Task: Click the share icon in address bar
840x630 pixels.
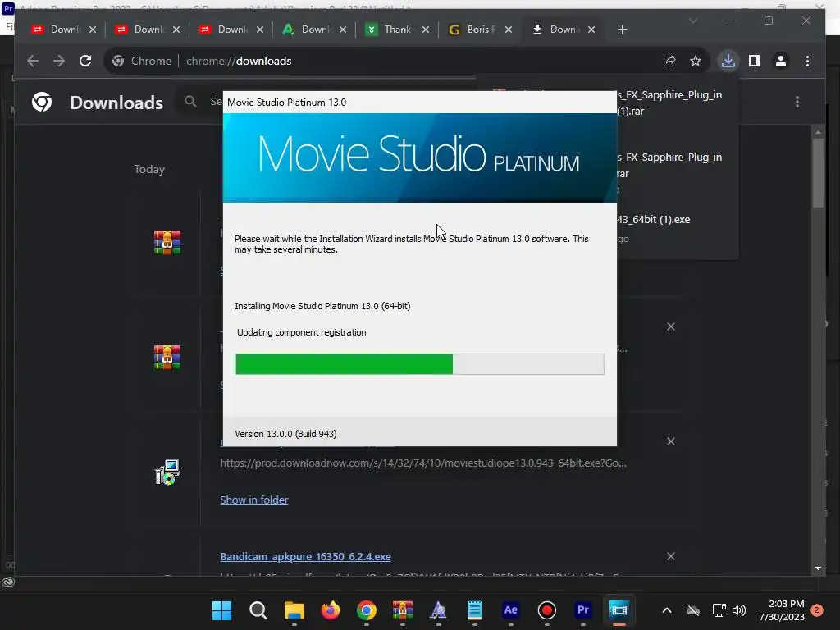Action: (669, 61)
